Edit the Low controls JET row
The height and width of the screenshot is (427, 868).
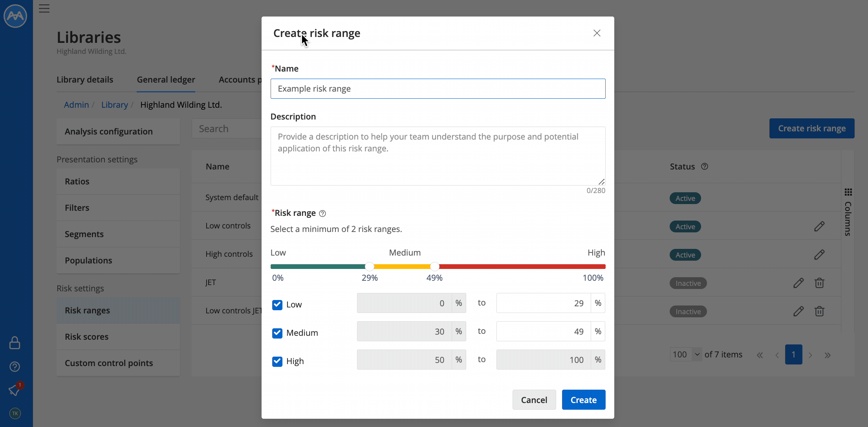pyautogui.click(x=798, y=311)
